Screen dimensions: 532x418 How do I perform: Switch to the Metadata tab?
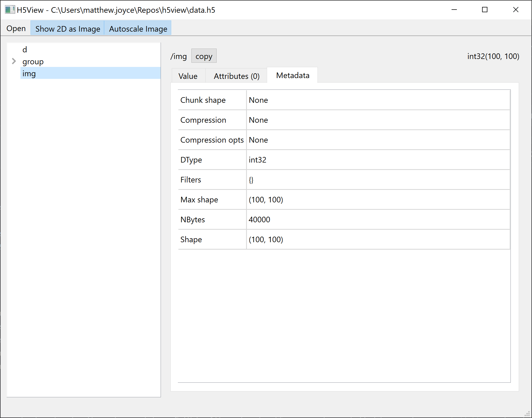pyautogui.click(x=292, y=75)
